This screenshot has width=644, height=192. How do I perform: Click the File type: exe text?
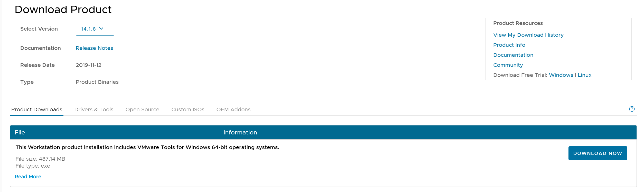coord(33,166)
